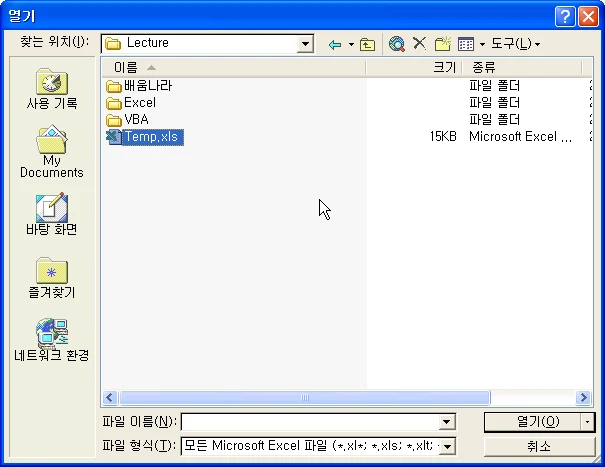Open the 도구(L) tools menu
605x467 pixels.
click(515, 44)
